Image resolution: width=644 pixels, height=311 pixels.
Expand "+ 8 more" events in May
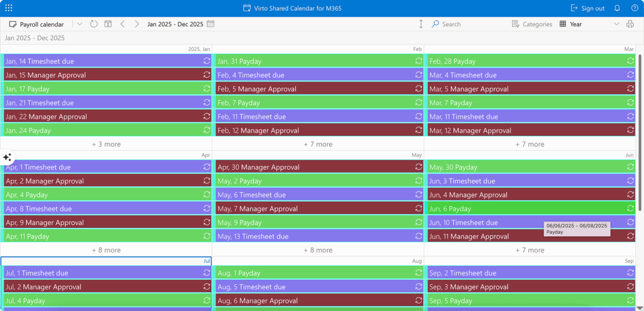tap(318, 250)
